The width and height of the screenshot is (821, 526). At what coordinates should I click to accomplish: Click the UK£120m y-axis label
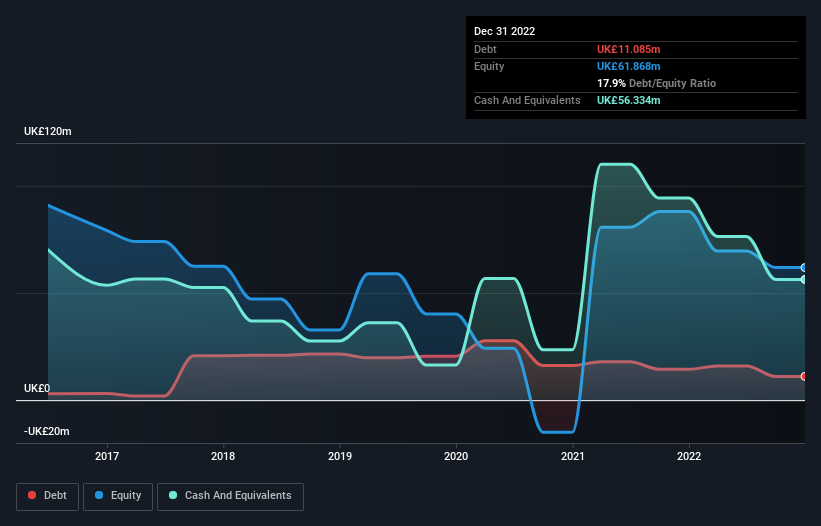click(48, 131)
